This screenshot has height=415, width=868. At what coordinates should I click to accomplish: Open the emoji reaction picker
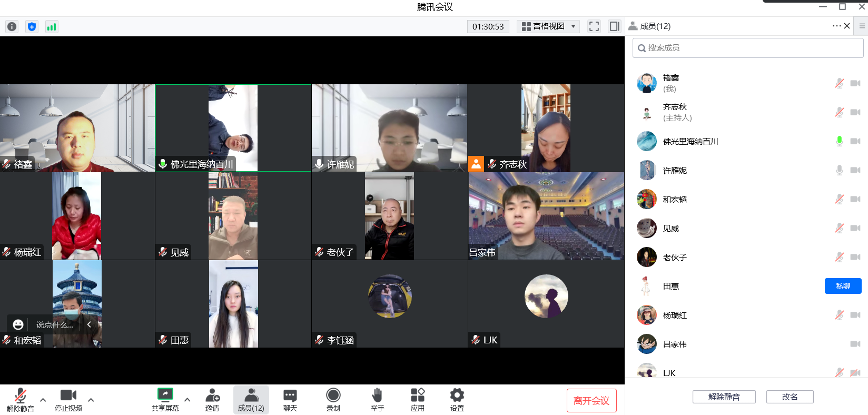pyautogui.click(x=18, y=324)
